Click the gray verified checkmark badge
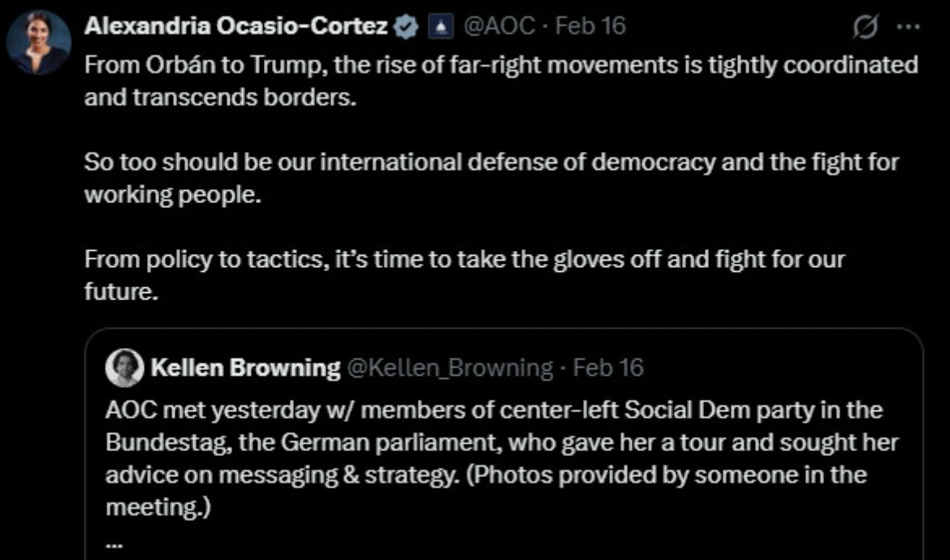The height and width of the screenshot is (560, 950). pyautogui.click(x=404, y=27)
